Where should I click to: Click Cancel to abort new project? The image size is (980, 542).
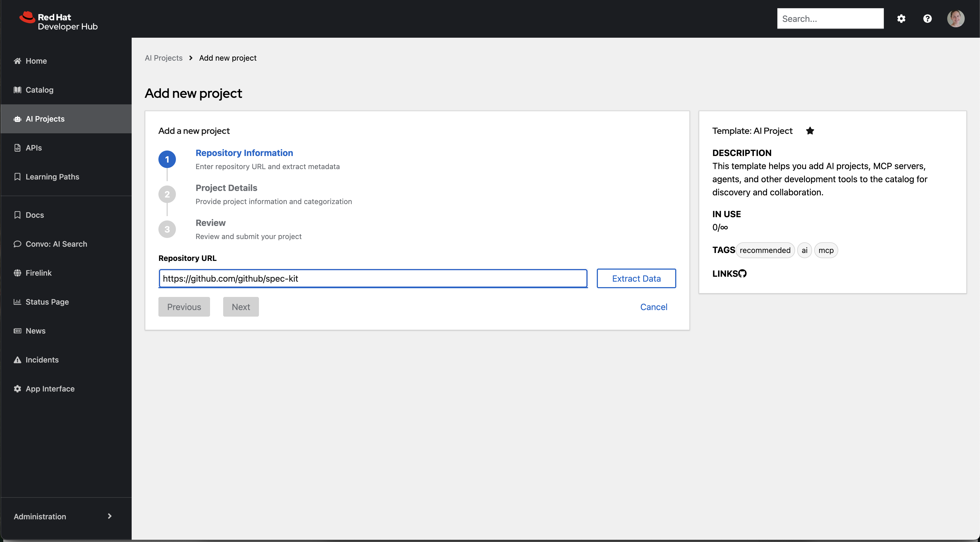pos(653,307)
